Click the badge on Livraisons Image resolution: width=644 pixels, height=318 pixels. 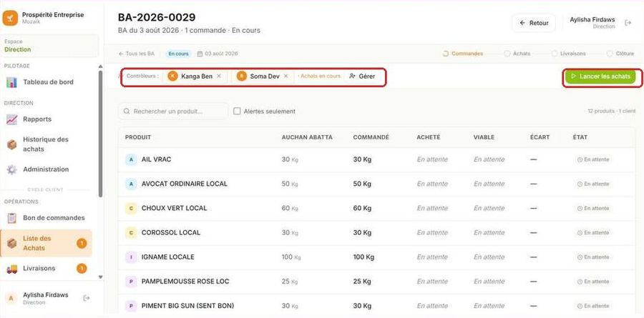click(x=82, y=269)
